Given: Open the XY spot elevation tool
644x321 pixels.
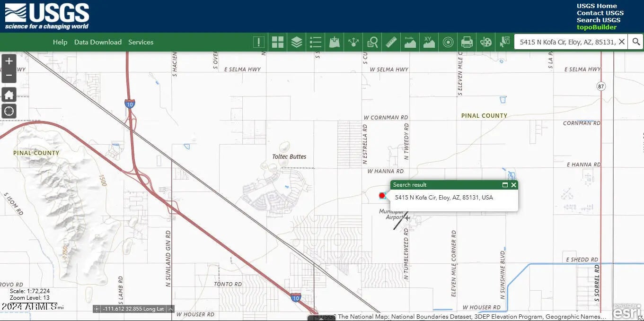Looking at the screenshot, I should click(x=429, y=42).
